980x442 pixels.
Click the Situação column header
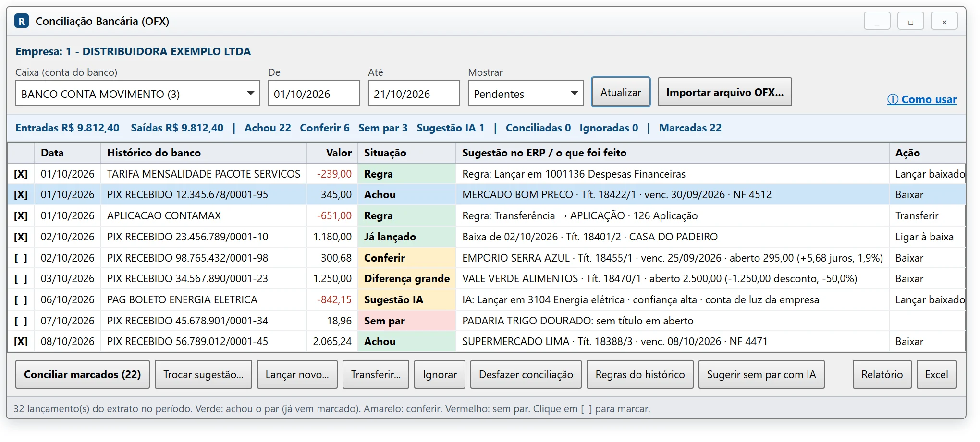[x=407, y=153]
